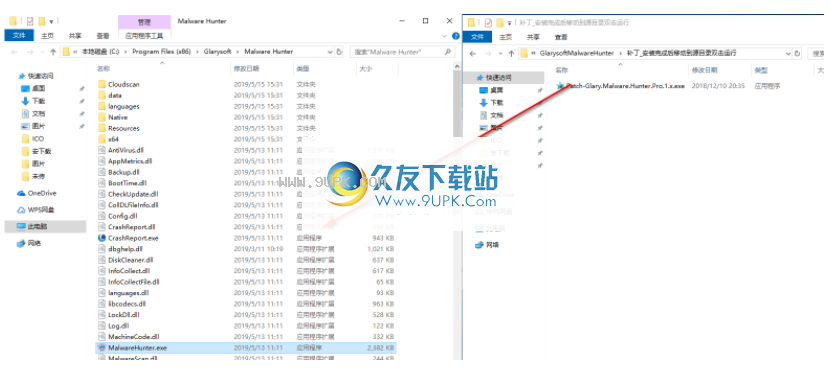Image resolution: width=830 pixels, height=369 pixels.
Task: Go up one folder in the patch folder window
Action: (x=511, y=53)
